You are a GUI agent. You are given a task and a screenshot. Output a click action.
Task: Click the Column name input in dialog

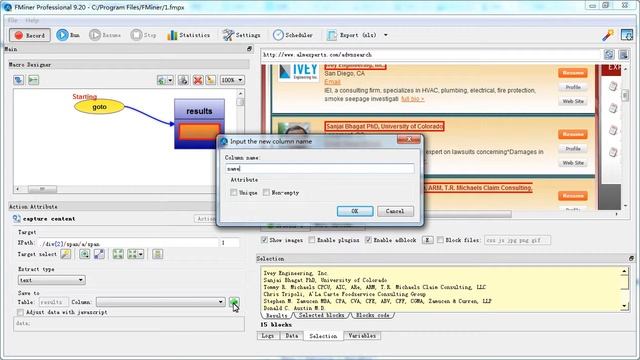pyautogui.click(x=320, y=168)
